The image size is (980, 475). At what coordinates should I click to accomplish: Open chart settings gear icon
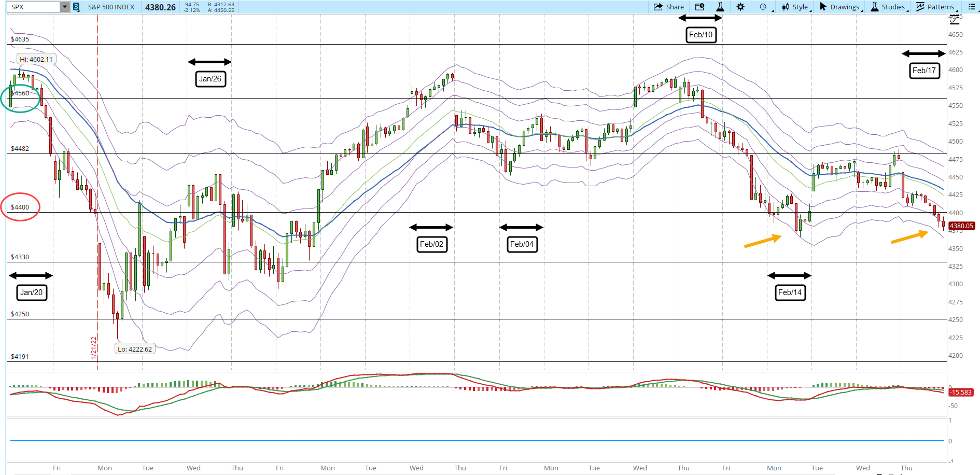pyautogui.click(x=740, y=7)
